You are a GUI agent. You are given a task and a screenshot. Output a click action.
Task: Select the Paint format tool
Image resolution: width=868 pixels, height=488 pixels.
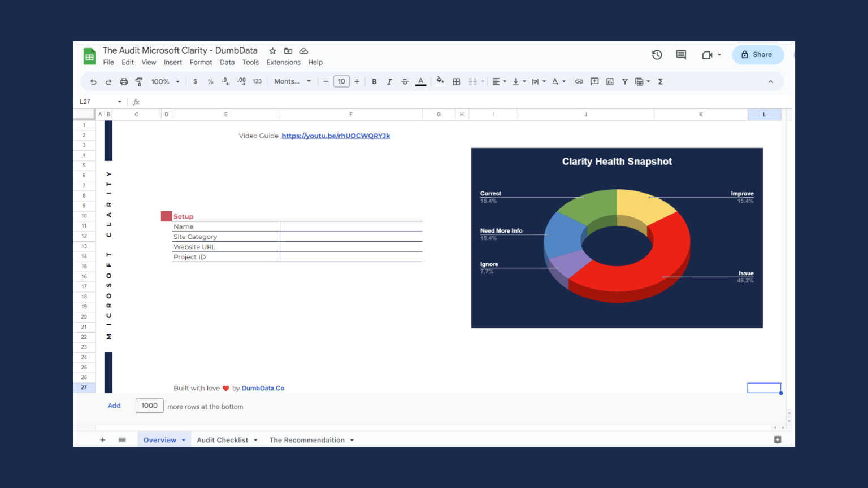tap(139, 82)
